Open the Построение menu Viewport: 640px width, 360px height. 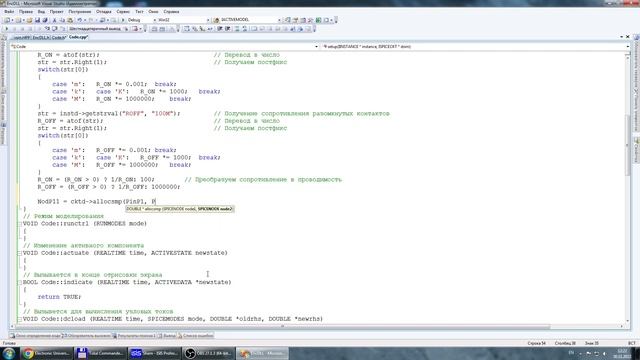[x=80, y=12]
